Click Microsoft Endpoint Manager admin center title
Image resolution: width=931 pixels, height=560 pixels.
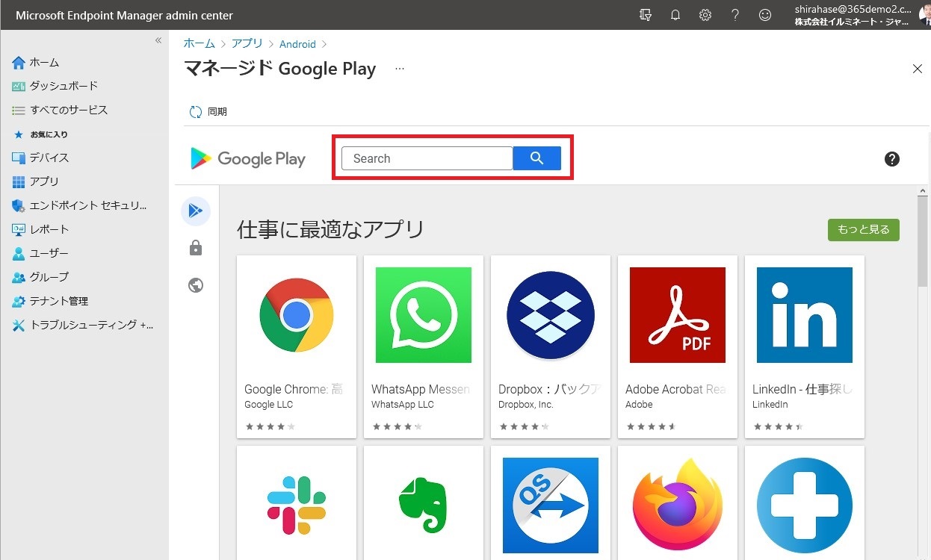tap(124, 15)
